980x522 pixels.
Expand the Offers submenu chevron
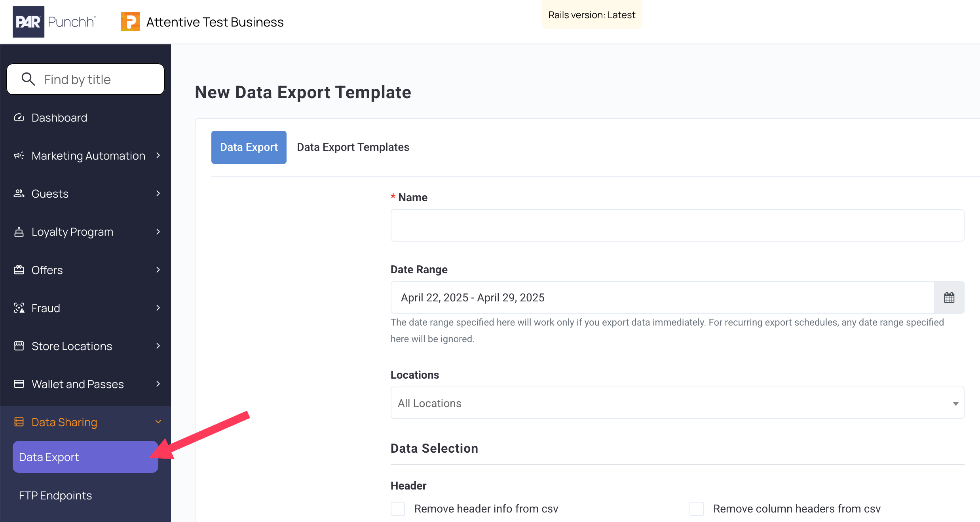tap(158, 270)
